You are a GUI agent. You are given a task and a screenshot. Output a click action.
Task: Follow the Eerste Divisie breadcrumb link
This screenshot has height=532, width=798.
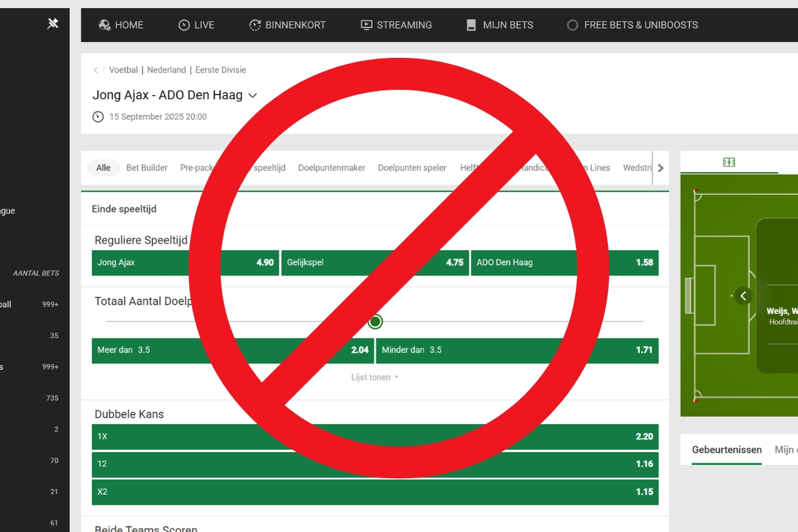pos(221,70)
